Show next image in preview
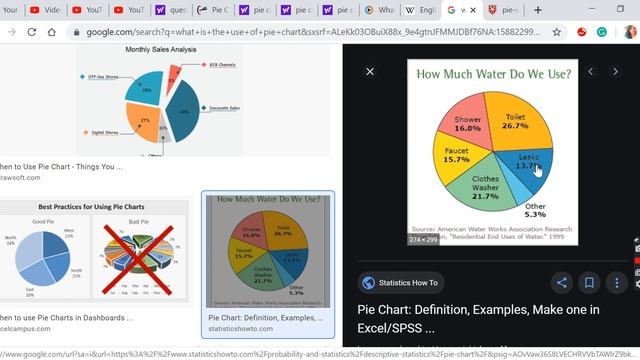The width and height of the screenshot is (640, 360). [615, 71]
